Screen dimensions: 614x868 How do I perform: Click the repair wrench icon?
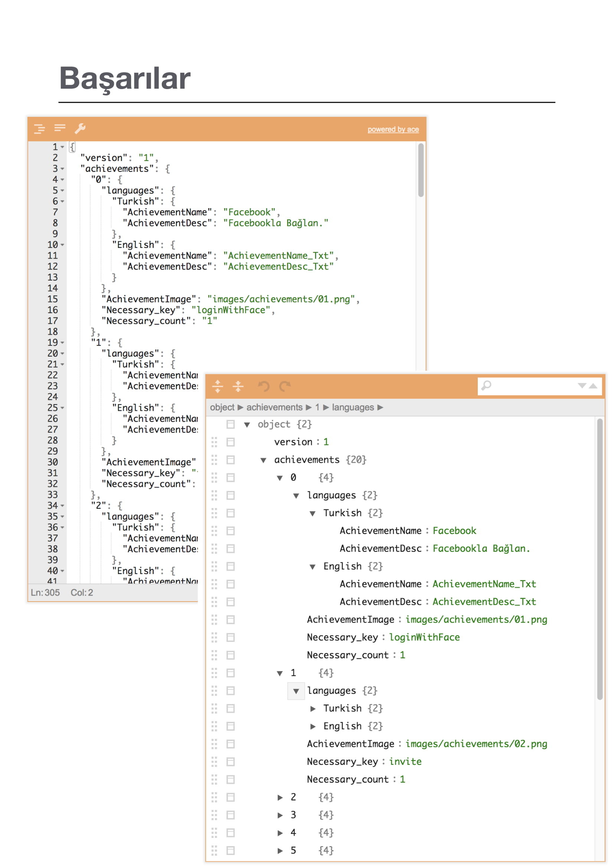coord(80,128)
